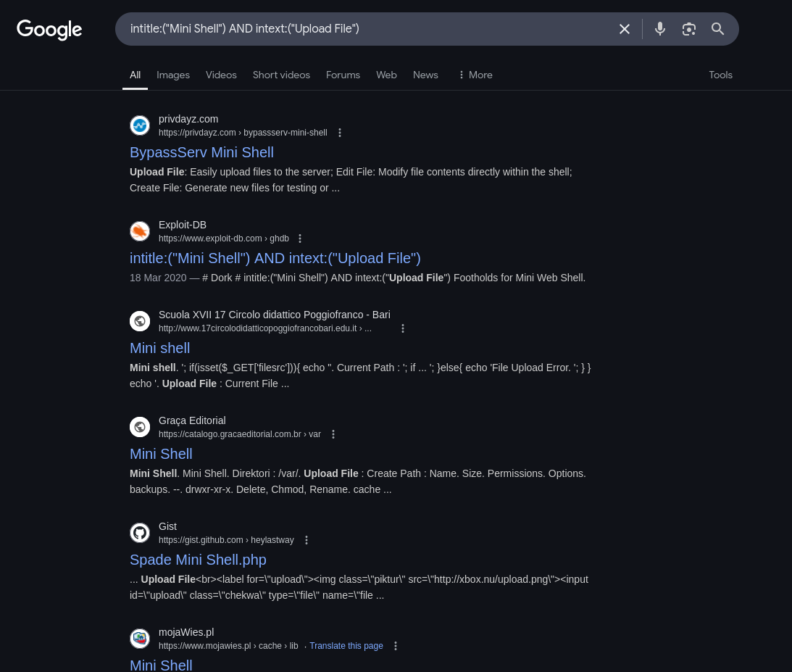
Task: Open the BypassServ Mini Shell result
Action: (201, 152)
